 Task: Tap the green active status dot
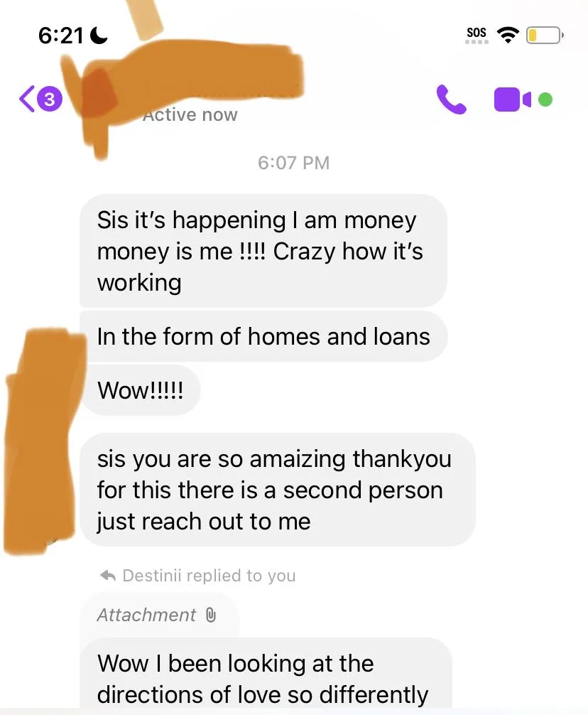tap(545, 99)
